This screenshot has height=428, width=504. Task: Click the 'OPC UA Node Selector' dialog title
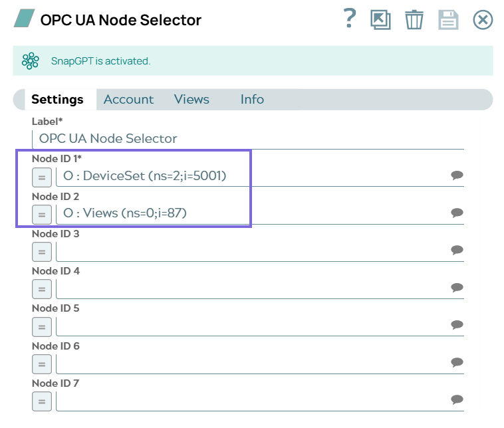121,20
